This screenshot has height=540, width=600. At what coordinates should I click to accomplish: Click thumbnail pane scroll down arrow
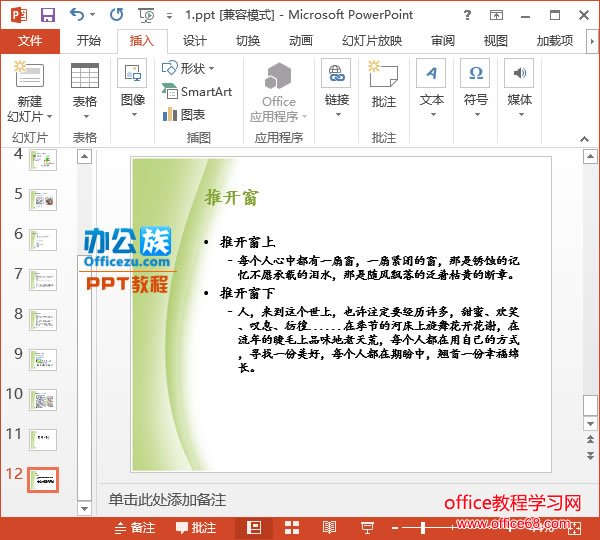click(x=85, y=509)
